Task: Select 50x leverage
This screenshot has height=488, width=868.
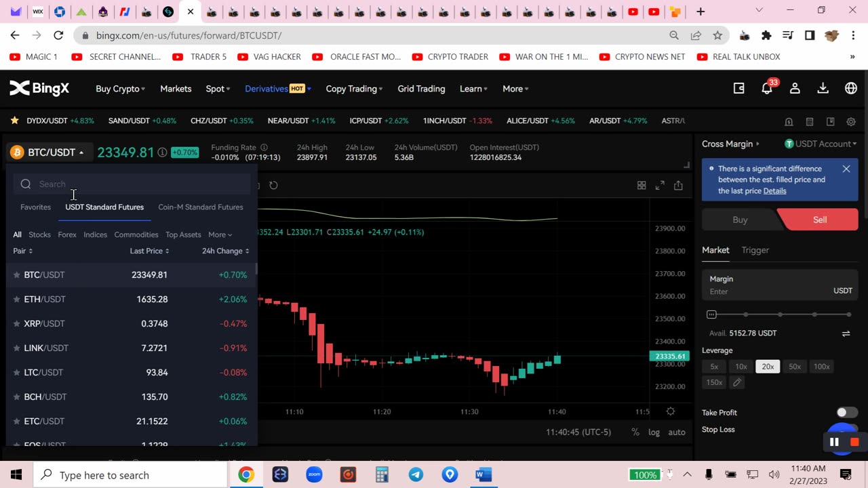Action: pyautogui.click(x=795, y=367)
